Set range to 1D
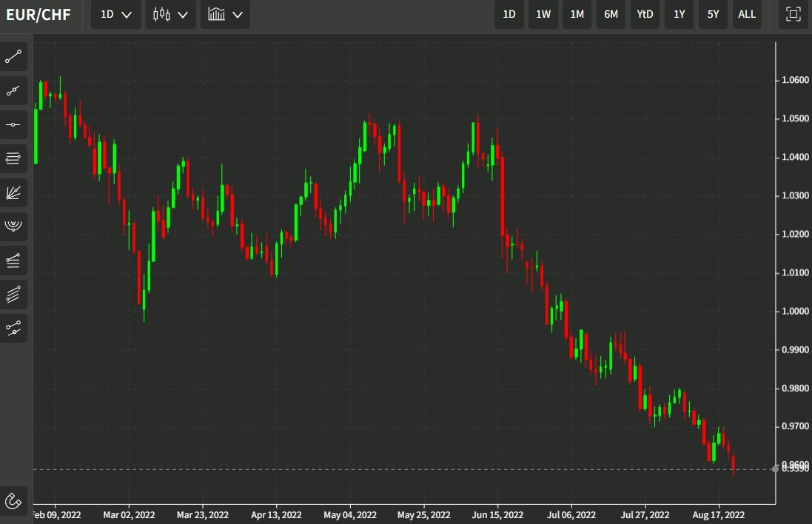This screenshot has width=812, height=524. [x=509, y=14]
